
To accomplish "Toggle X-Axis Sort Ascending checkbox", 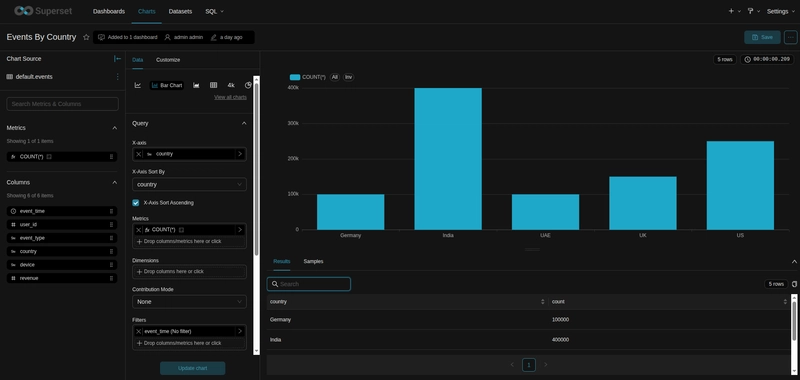I will (136, 202).
